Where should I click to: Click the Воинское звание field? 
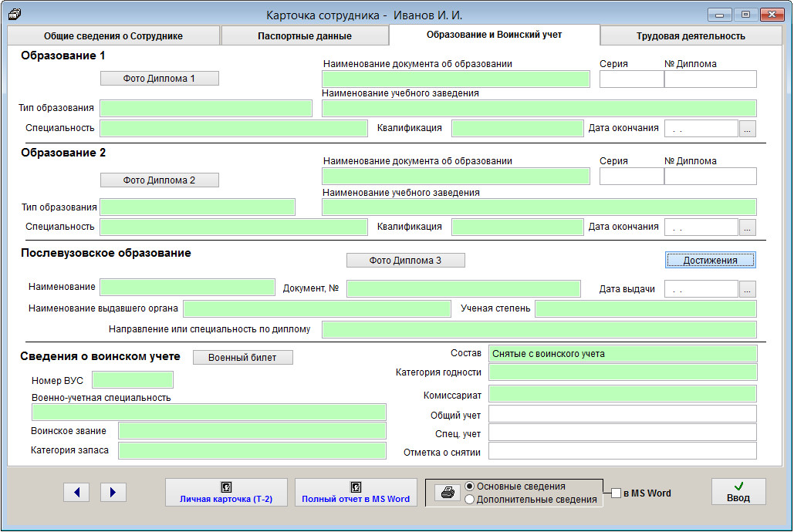click(x=252, y=431)
